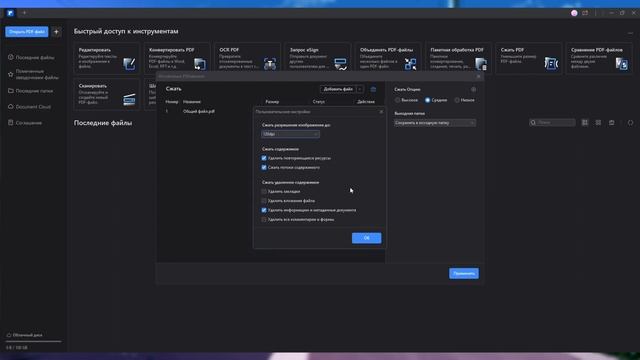Click the blue 'Применить' apply button
This screenshot has height=360, width=640.
464,273
